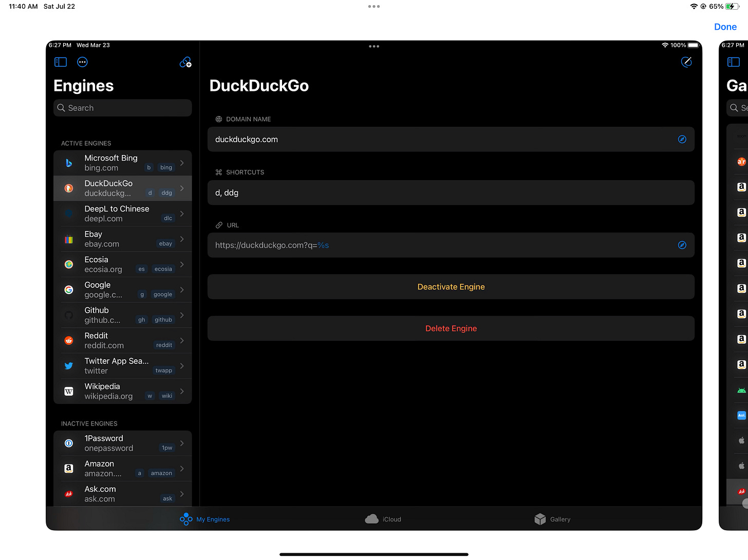Viewport: 748px width, 560px height.
Task: Click the DuckDuckGo duck logo icon
Action: 69,188
